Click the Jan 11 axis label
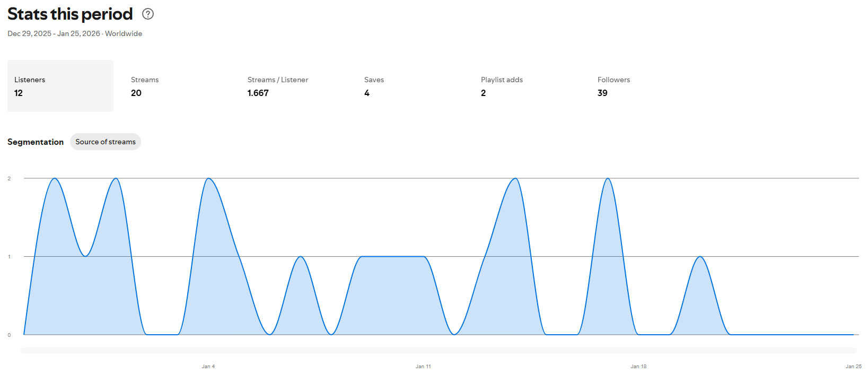 [x=423, y=367]
